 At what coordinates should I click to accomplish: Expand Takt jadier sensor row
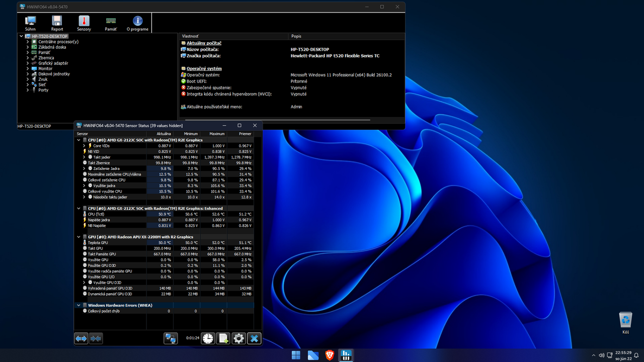pyautogui.click(x=84, y=157)
